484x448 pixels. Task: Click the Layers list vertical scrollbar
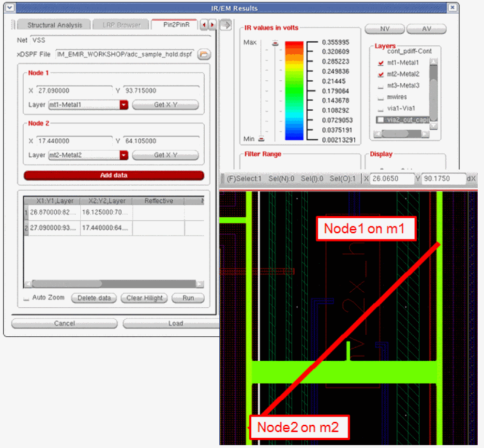click(x=433, y=92)
